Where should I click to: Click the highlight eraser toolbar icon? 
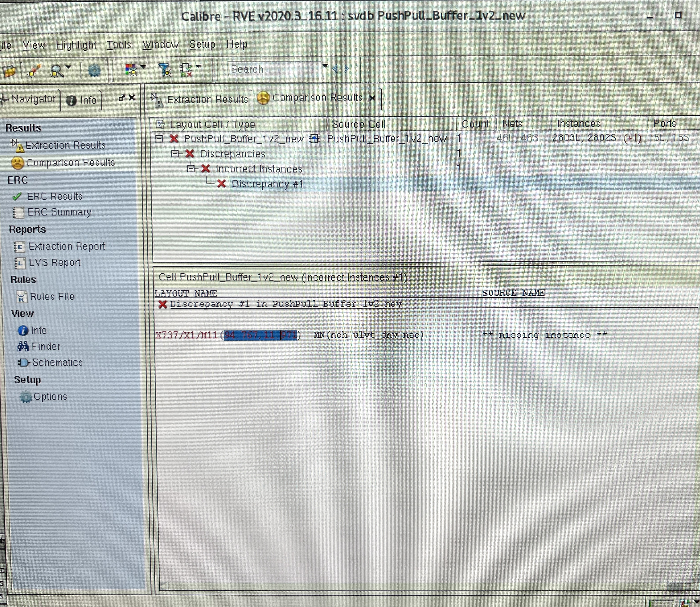(x=34, y=71)
